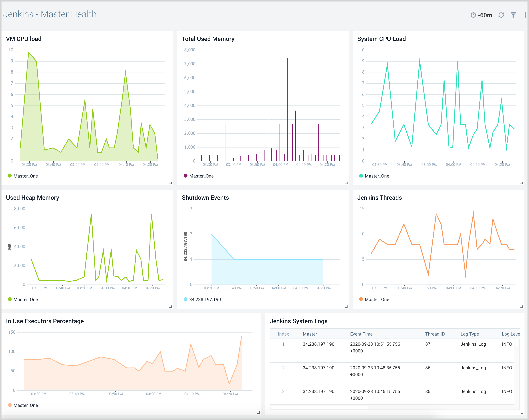
Task: Open the -60m time range selector
Action: [x=485, y=15]
